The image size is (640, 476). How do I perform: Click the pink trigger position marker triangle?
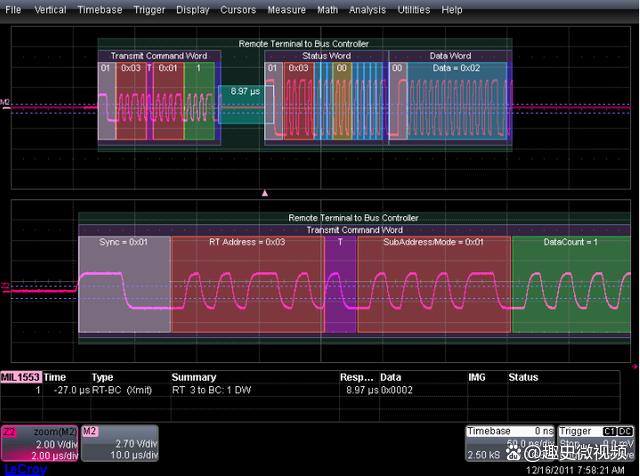point(264,191)
